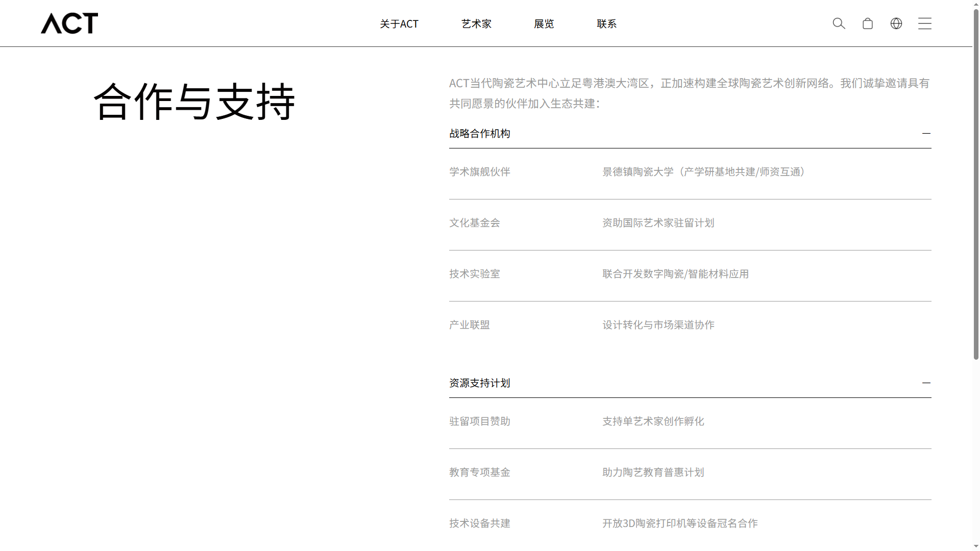Select the 学术旗舰伙伴 row label
This screenshot has width=980, height=551.
[x=480, y=172]
